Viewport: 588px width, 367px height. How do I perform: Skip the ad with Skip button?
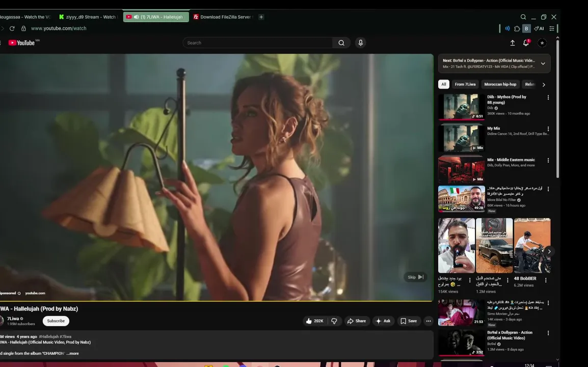click(x=415, y=277)
